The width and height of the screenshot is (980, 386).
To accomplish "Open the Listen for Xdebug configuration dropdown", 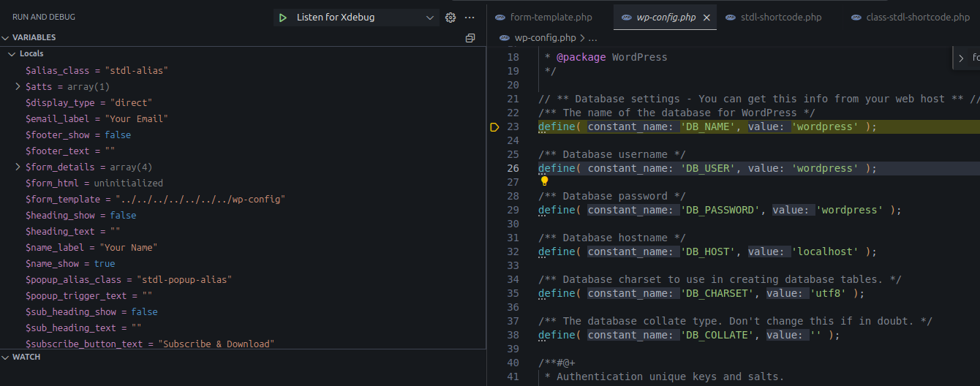I will (x=429, y=18).
